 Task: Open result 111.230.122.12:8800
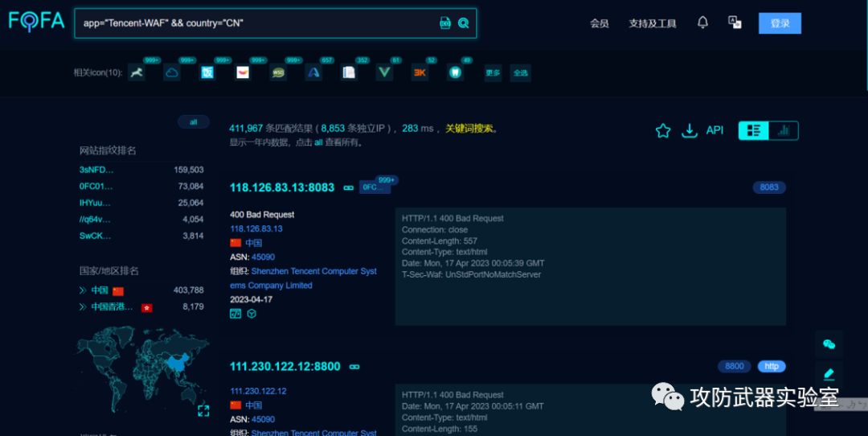(x=285, y=367)
